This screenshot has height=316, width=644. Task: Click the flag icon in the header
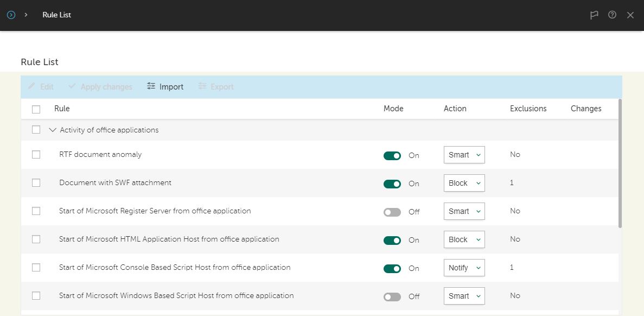pyautogui.click(x=594, y=15)
